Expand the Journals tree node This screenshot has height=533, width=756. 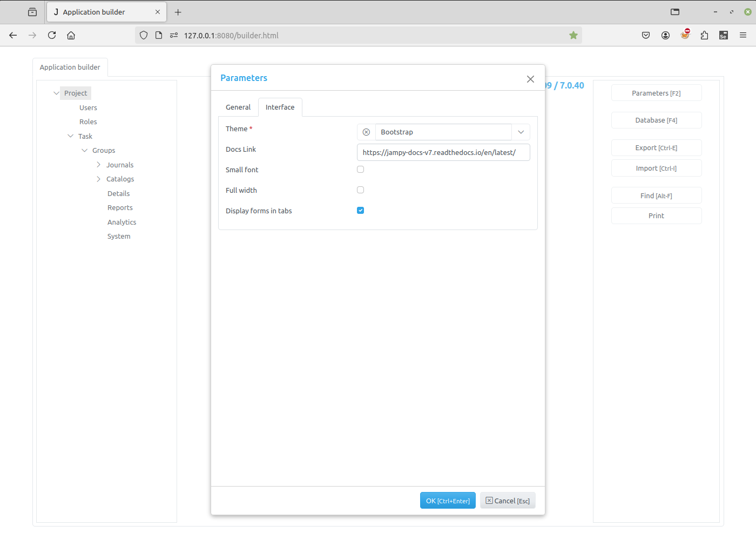(98, 165)
